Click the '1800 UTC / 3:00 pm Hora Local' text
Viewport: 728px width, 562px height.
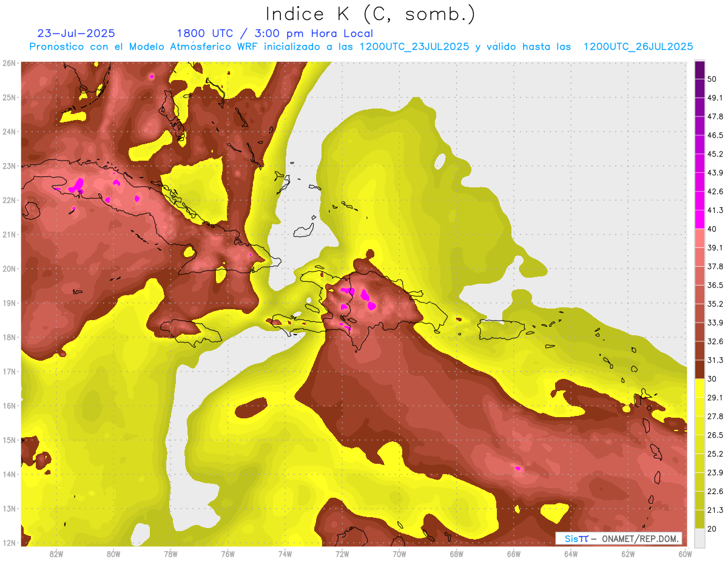tap(275, 33)
